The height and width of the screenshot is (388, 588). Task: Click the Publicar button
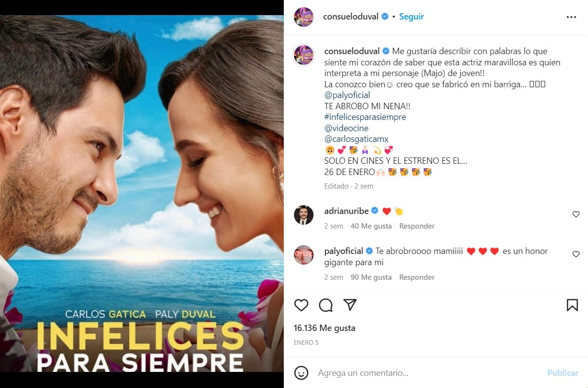[563, 373]
